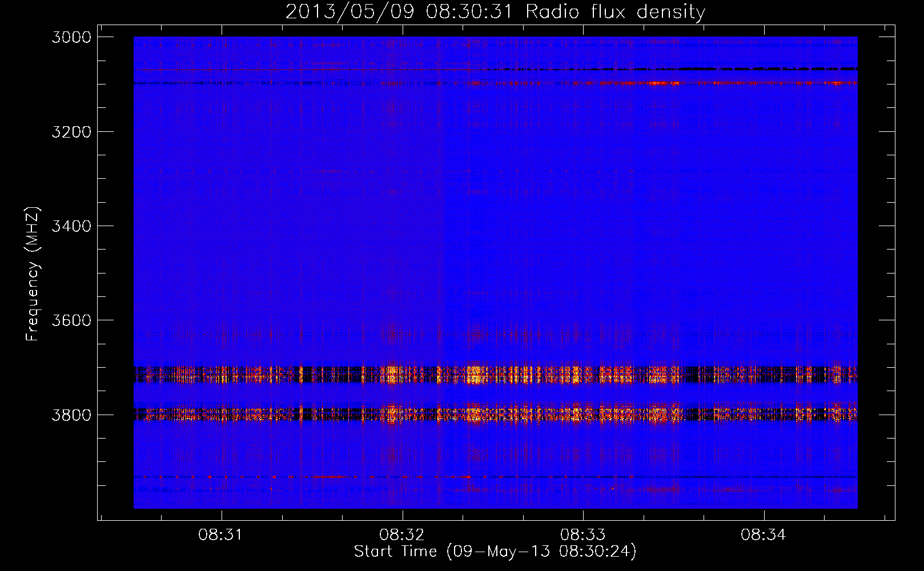Click the 3800 frequency tick label

coord(71,415)
